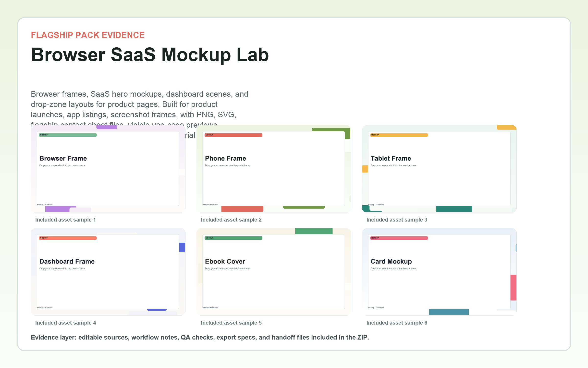Click the 'Phone Frame' title text
Screen dimensions: 588x368
[x=226, y=158]
